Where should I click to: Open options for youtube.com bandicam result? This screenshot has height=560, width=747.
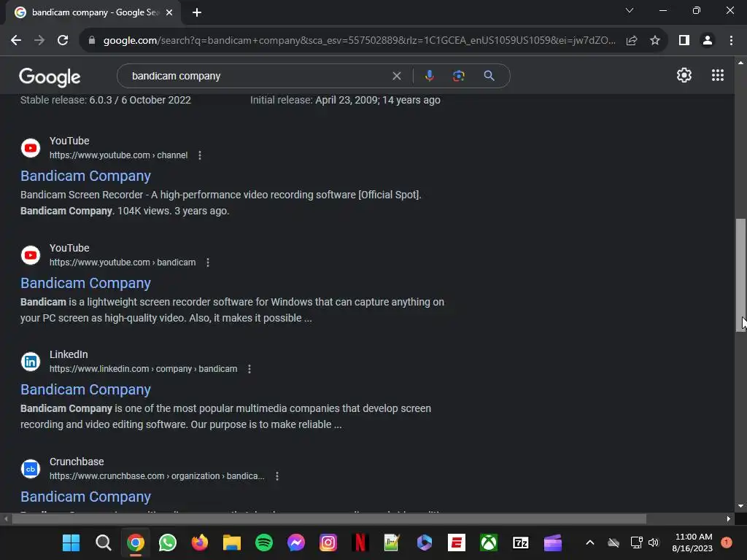pyautogui.click(x=208, y=262)
